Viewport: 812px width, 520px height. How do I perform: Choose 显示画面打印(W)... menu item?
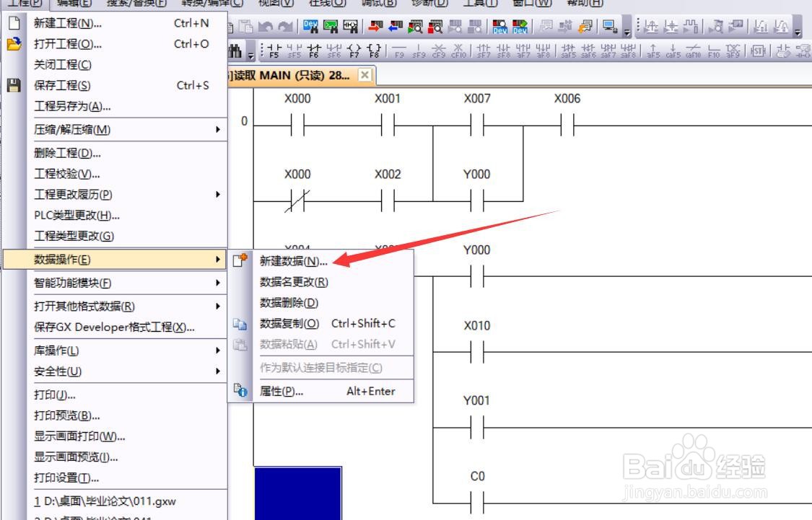[x=115, y=436]
